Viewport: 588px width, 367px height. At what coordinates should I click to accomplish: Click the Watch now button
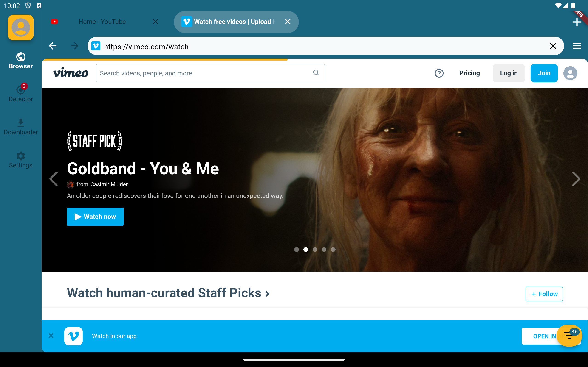[95, 217]
